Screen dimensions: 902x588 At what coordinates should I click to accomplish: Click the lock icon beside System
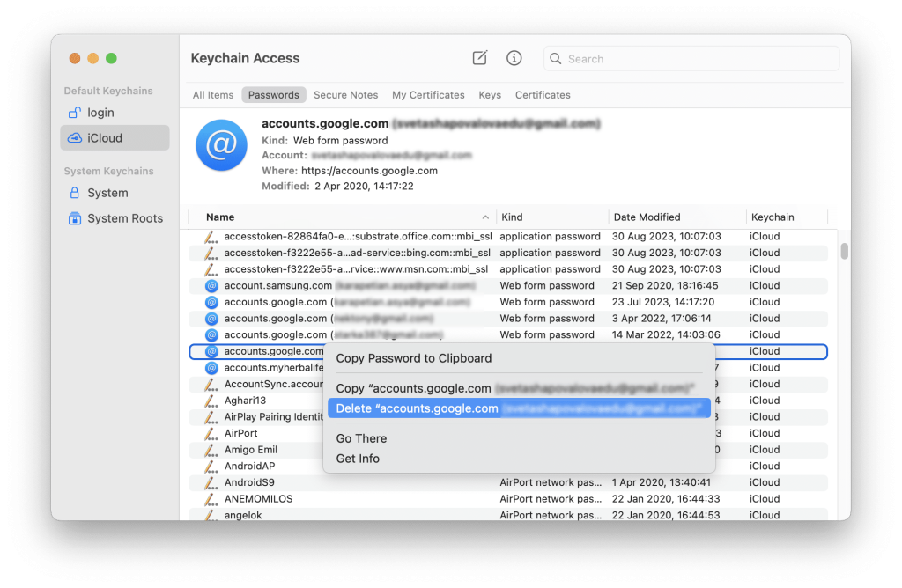(75, 193)
